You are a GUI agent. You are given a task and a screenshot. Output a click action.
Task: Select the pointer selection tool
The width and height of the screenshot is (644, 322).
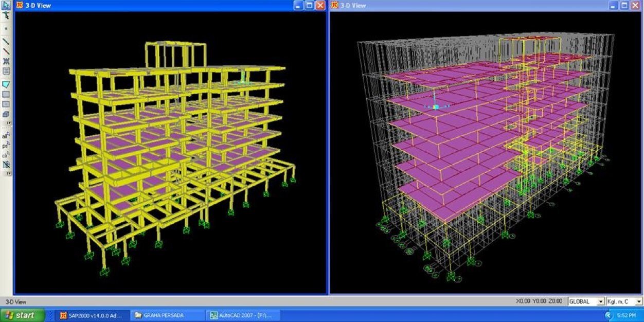click(x=6, y=6)
